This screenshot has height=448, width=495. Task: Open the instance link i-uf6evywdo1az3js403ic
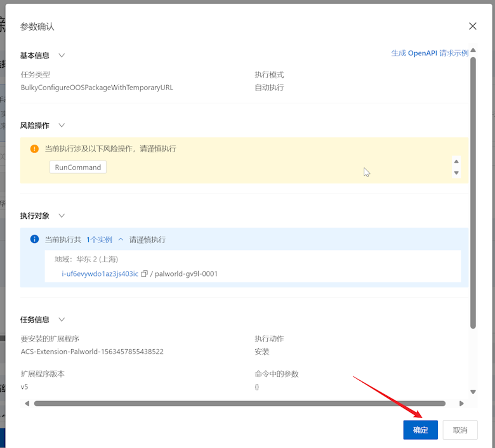(100, 273)
